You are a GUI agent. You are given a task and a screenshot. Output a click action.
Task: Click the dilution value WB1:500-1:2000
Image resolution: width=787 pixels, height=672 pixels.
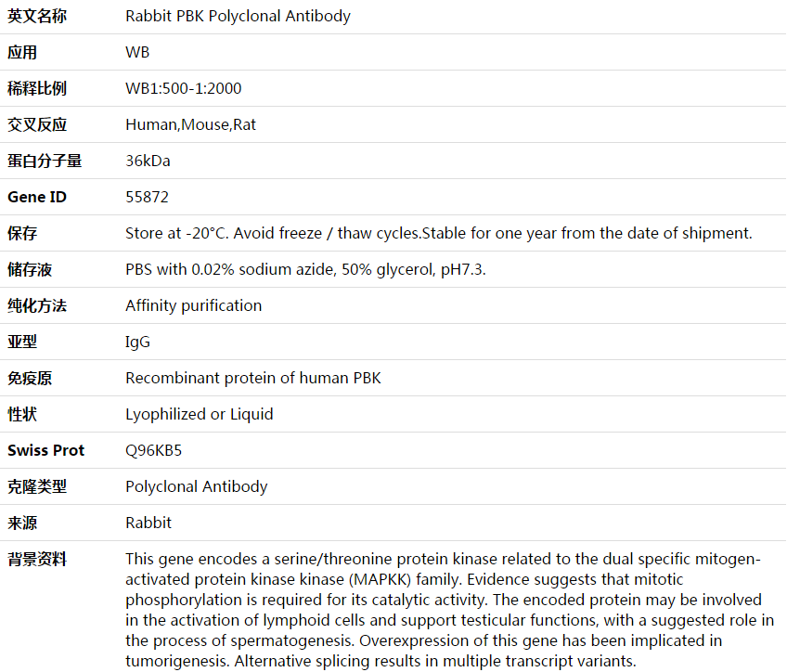tap(183, 88)
